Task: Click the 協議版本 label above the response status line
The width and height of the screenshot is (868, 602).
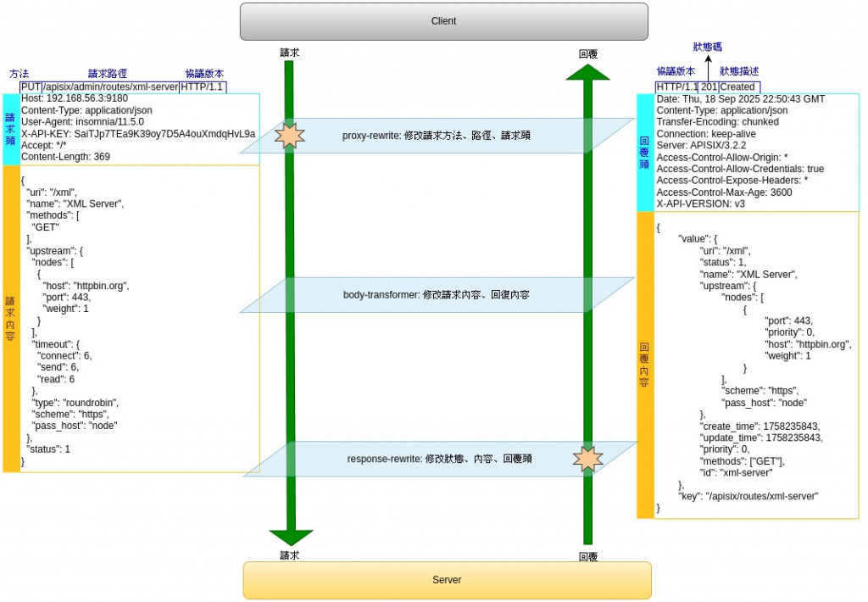Action: [676, 71]
